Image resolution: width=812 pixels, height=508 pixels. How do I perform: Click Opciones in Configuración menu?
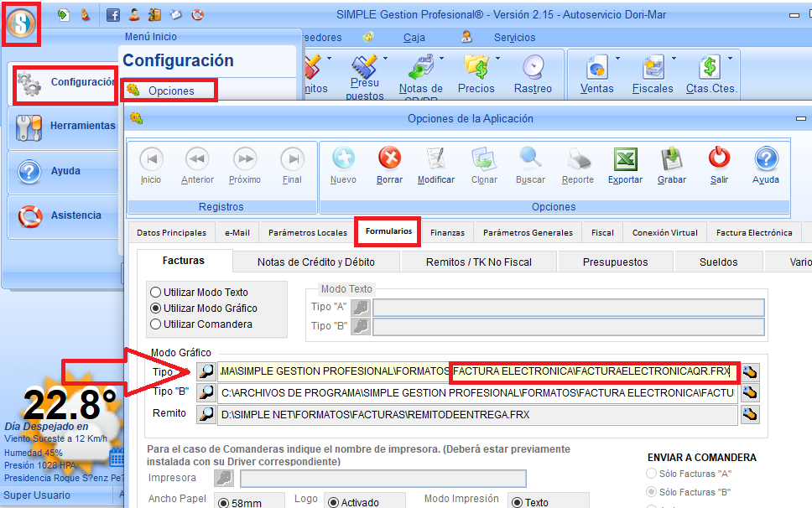(170, 91)
